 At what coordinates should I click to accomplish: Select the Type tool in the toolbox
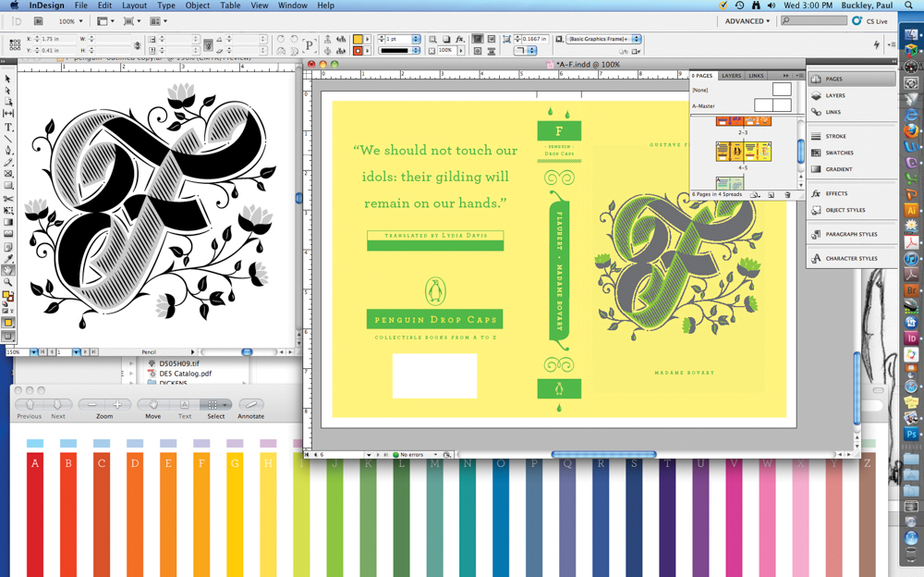tap(8, 127)
